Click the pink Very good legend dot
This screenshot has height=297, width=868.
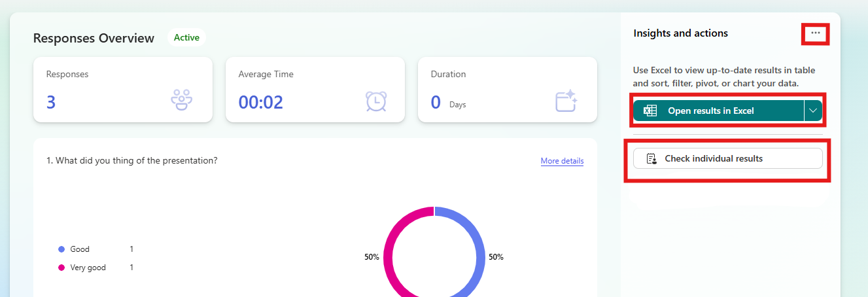point(61,268)
